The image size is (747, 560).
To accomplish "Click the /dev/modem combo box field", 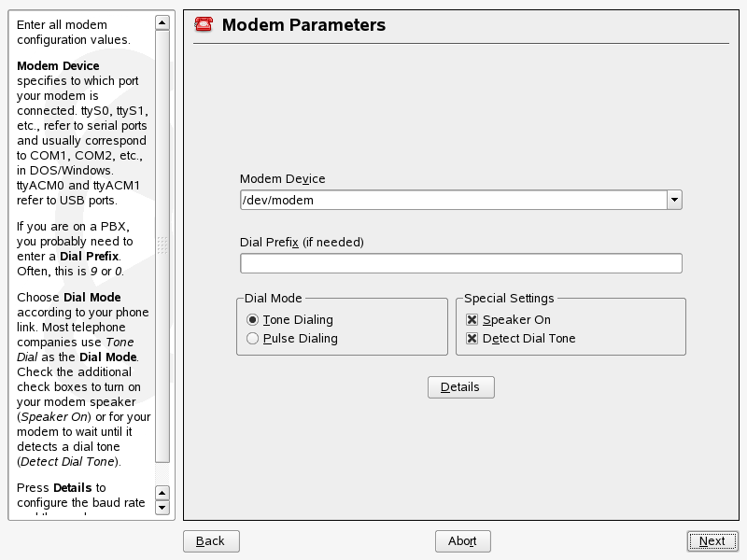I will click(453, 200).
